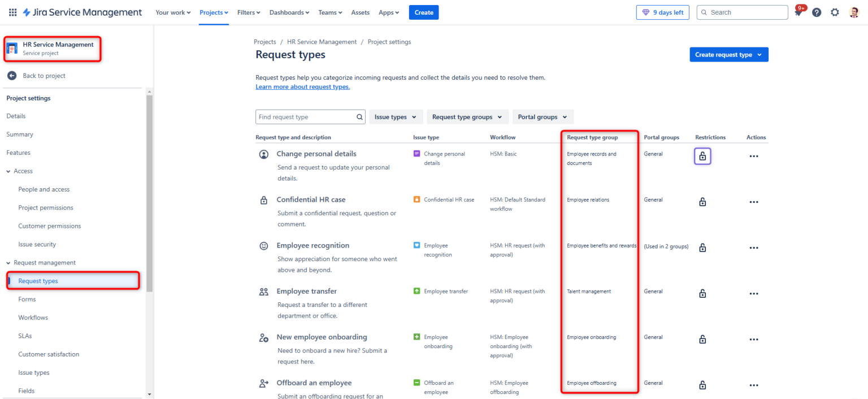Open the settings gear icon
This screenshot has width=868, height=399.
click(835, 12)
